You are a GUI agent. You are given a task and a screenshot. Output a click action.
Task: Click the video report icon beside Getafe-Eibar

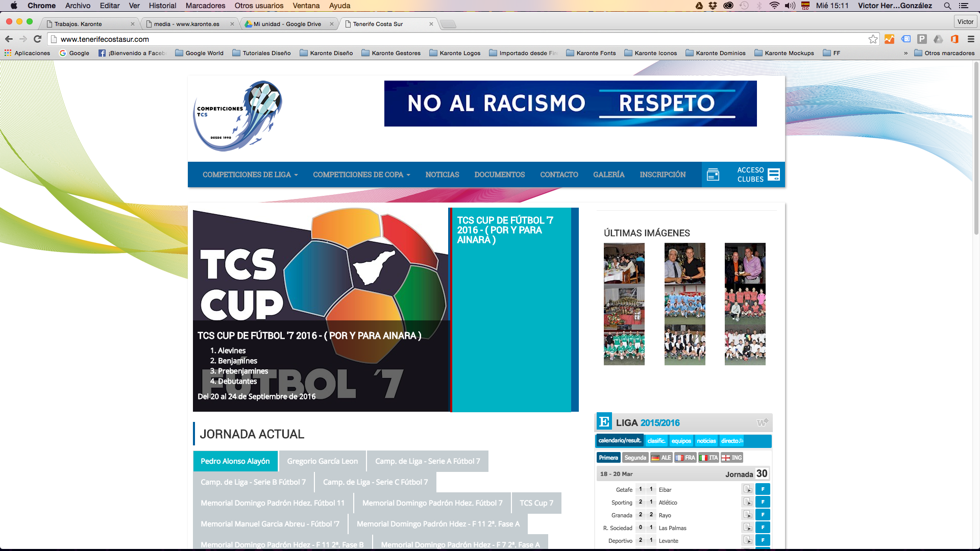pyautogui.click(x=748, y=489)
